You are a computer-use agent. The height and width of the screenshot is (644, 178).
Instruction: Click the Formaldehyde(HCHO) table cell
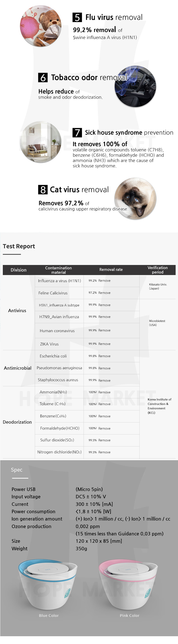tap(60, 428)
